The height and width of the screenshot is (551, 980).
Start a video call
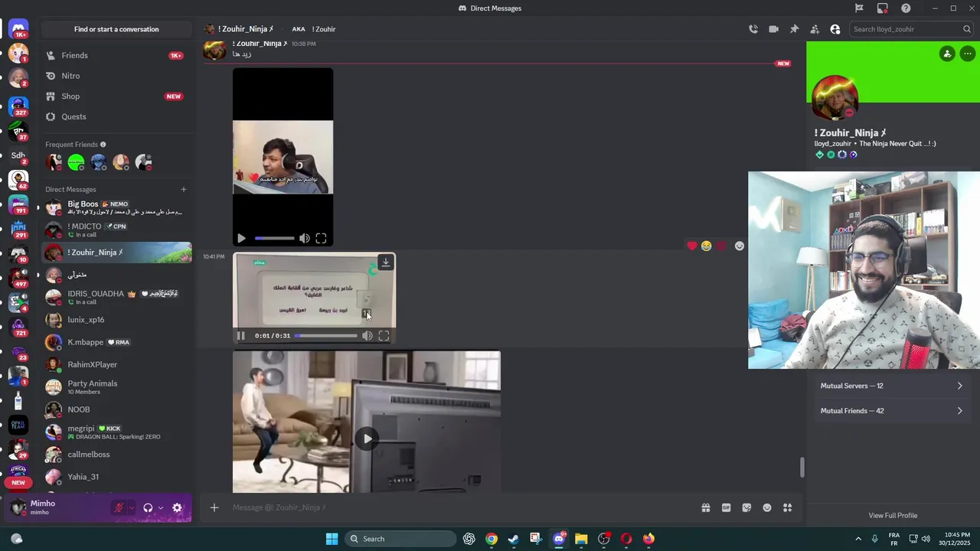(774, 29)
